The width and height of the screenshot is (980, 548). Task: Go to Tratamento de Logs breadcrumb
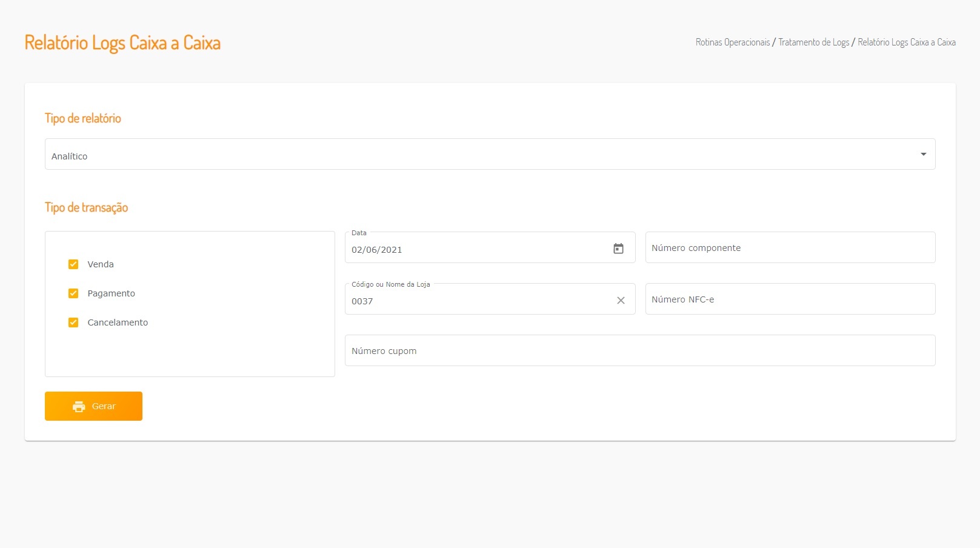pos(813,42)
